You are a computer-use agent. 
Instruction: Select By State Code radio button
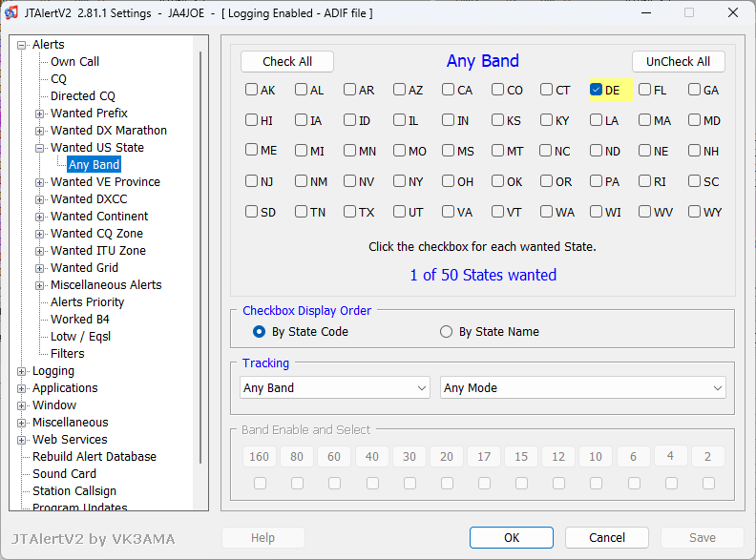pos(259,332)
